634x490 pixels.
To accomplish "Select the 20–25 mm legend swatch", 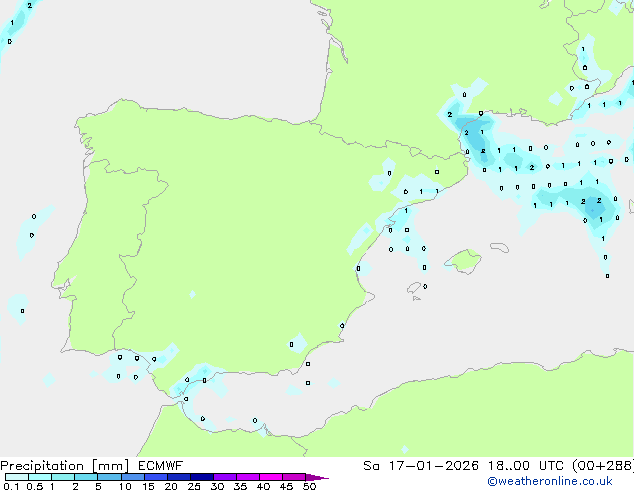I will (179, 477).
